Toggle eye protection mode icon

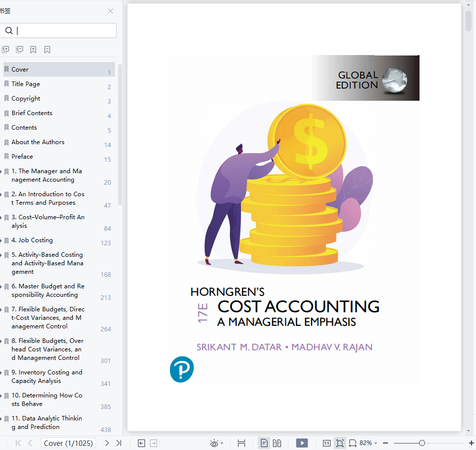(x=214, y=443)
